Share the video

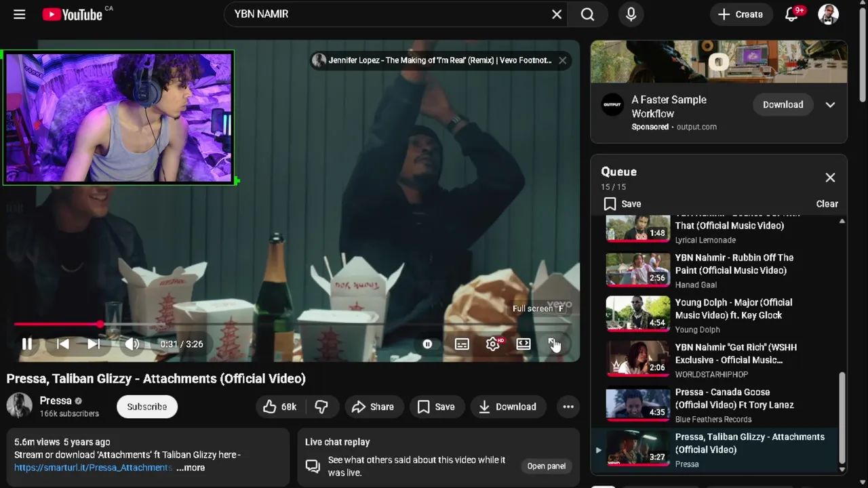tap(373, 407)
